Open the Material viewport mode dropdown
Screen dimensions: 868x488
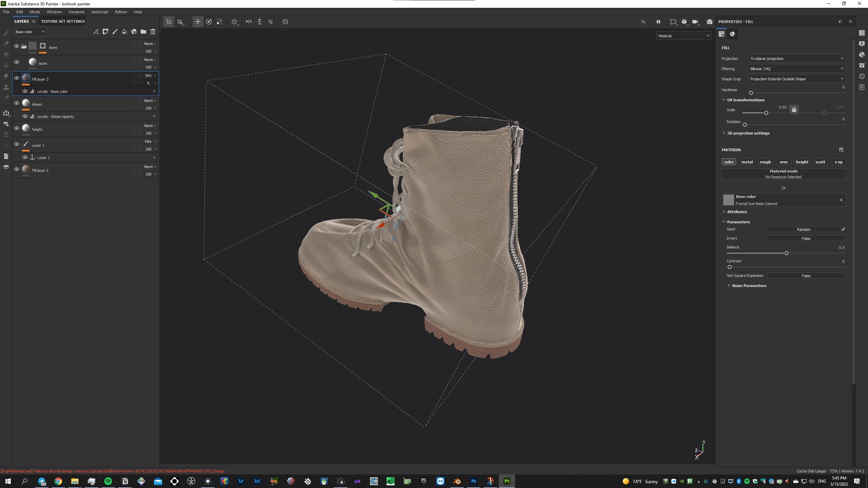click(684, 36)
